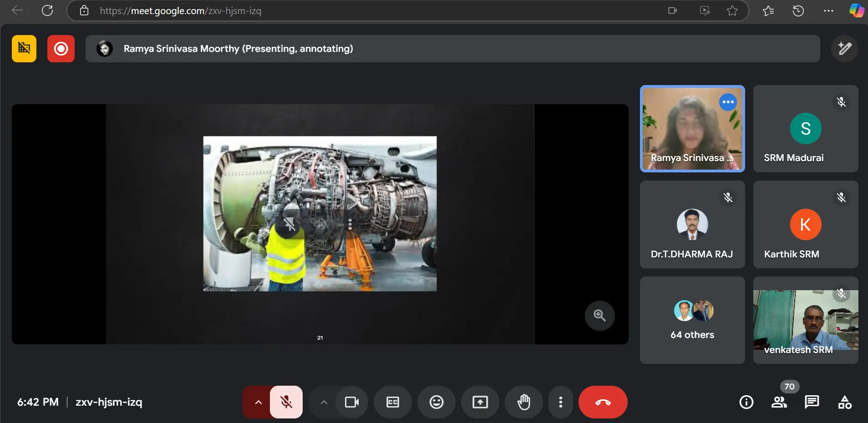Screen dimensions: 868x423
Task: Open the annotation pen tool
Action: [x=844, y=48]
